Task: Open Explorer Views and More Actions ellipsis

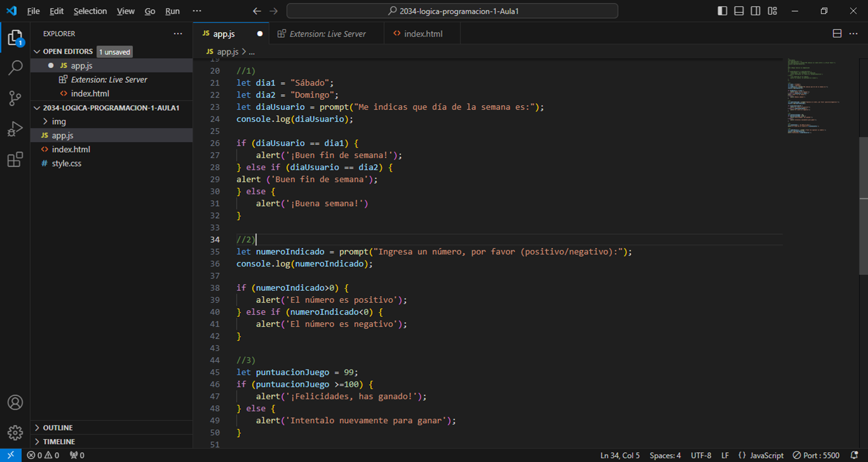Action: point(178,34)
